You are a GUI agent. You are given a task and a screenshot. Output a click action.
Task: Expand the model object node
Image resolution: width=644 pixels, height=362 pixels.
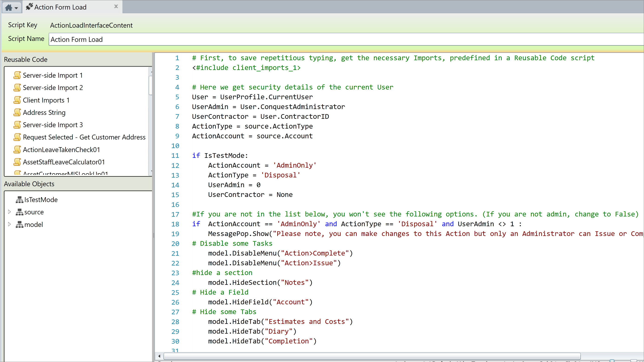coord(9,224)
